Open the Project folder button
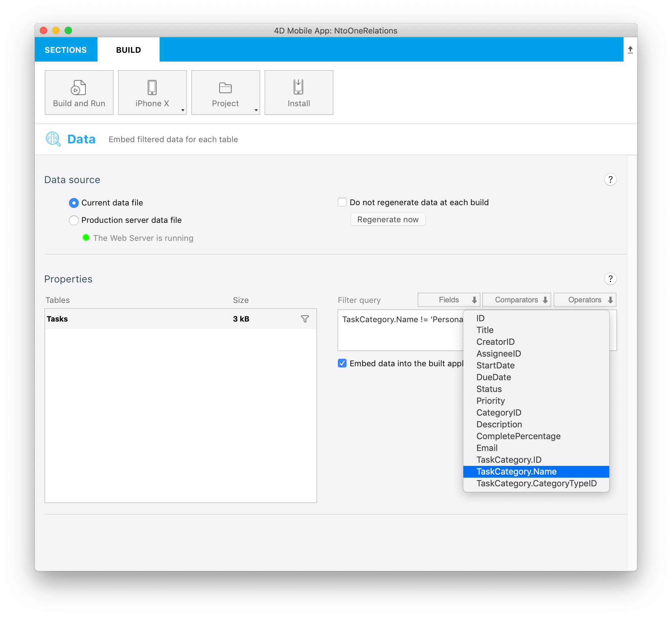 pos(225,92)
